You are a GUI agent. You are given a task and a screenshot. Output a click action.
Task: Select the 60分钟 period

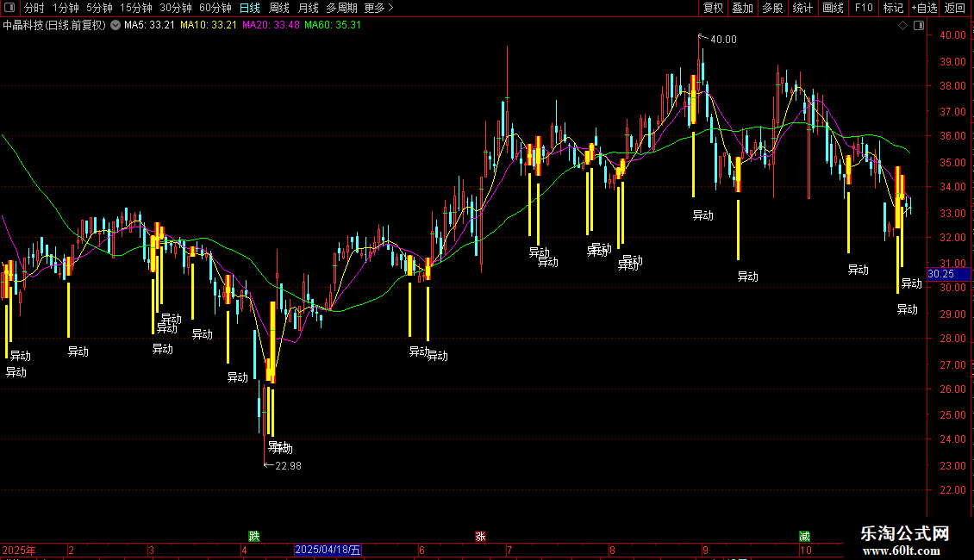pos(215,8)
